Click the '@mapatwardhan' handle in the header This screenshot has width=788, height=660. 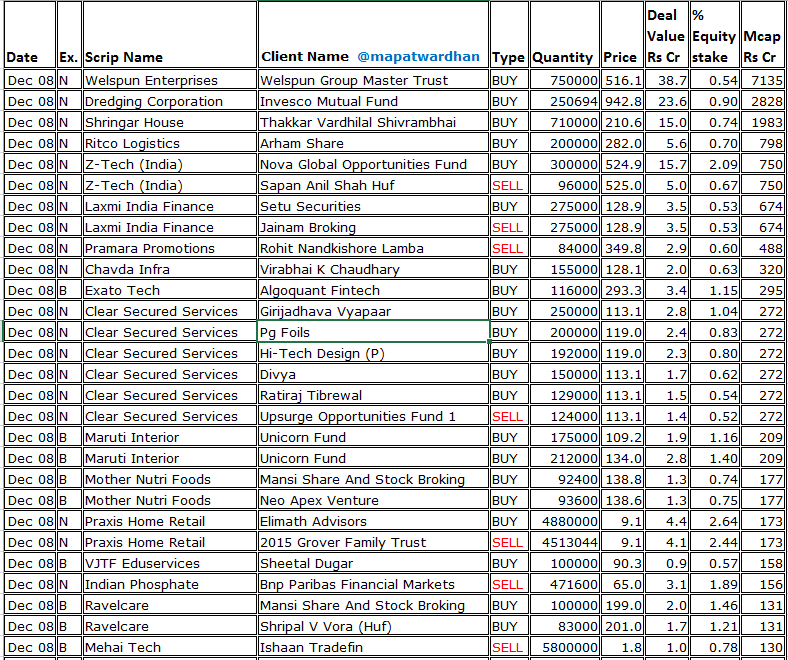pos(418,56)
